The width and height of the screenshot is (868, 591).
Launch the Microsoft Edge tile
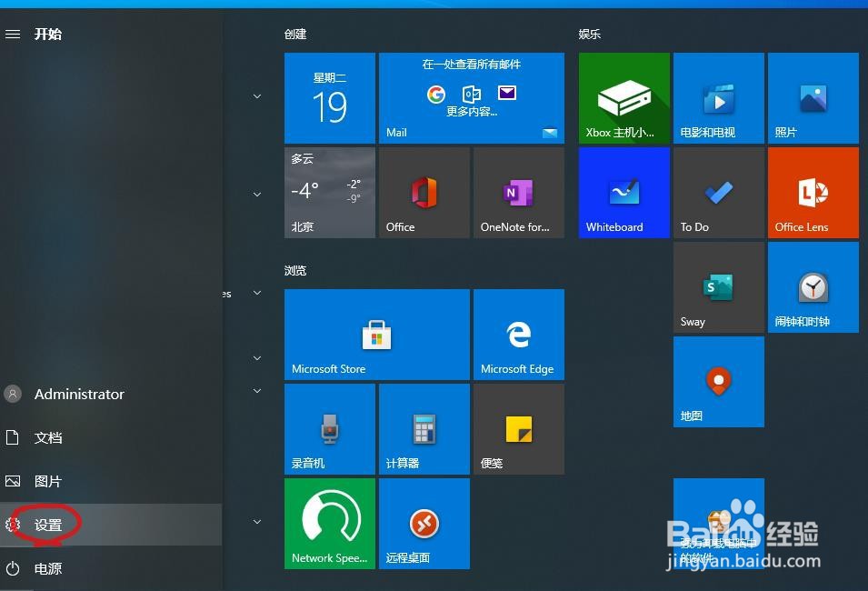519,335
